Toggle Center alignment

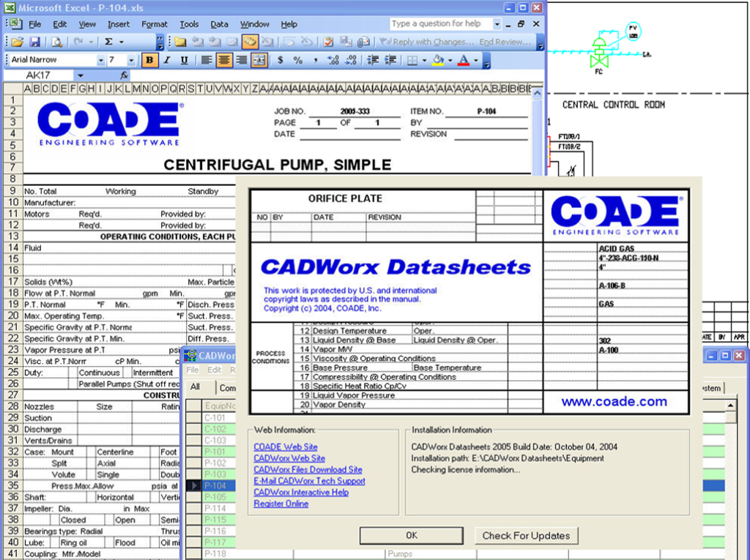tap(223, 60)
